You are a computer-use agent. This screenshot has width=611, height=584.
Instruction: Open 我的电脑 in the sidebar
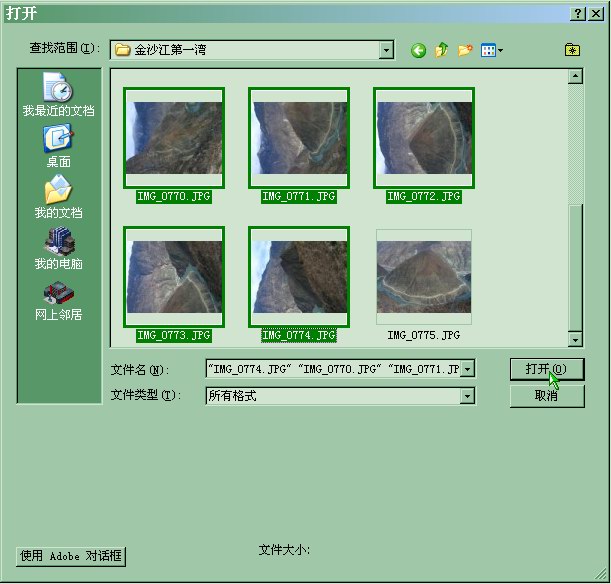point(58,248)
